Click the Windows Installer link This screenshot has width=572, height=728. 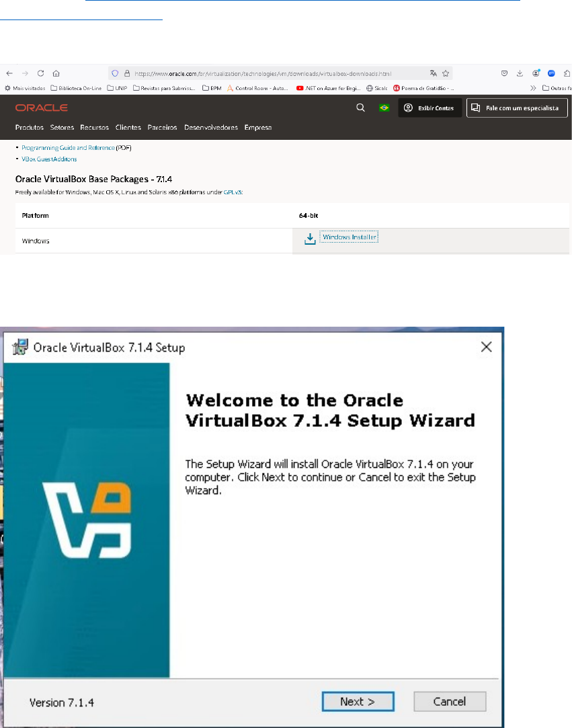point(350,237)
